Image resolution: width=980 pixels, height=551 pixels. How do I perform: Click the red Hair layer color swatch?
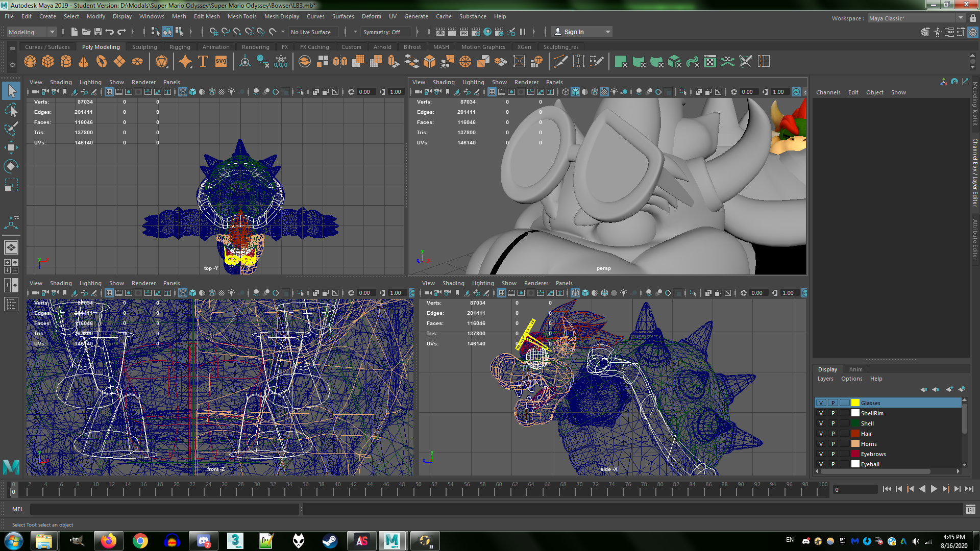click(855, 434)
